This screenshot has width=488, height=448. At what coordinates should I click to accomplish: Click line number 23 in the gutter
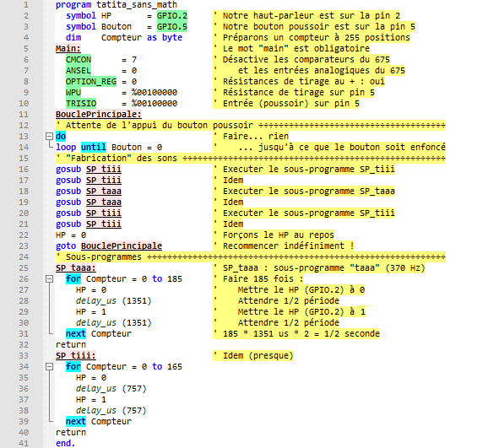coord(24,246)
